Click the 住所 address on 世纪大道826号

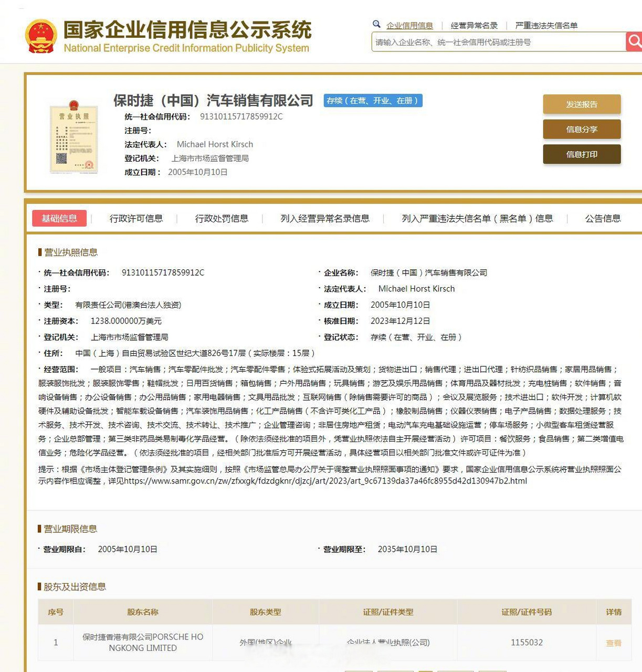195,353
